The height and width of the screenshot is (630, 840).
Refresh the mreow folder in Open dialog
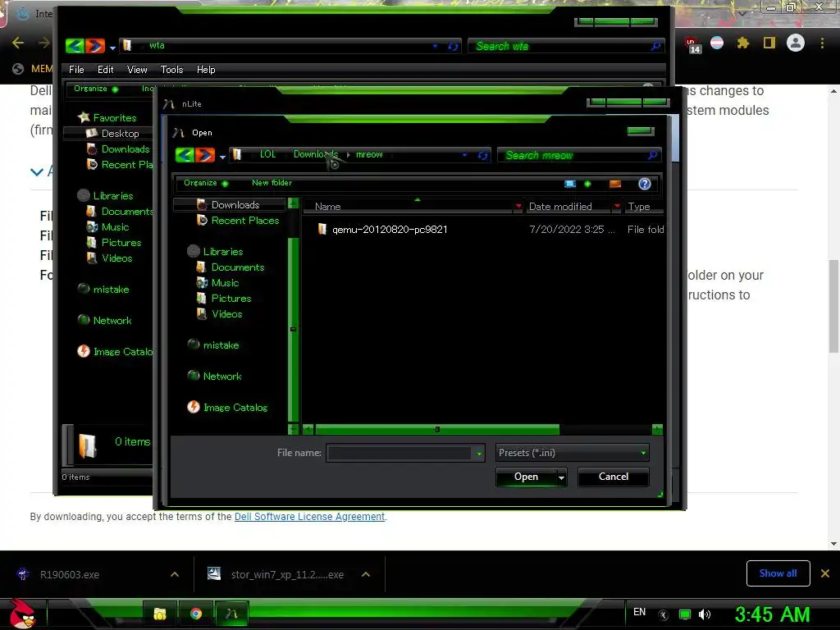tap(482, 155)
